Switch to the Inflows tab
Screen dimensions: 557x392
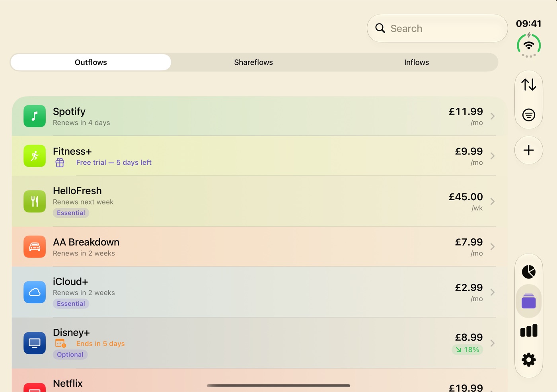click(x=417, y=62)
